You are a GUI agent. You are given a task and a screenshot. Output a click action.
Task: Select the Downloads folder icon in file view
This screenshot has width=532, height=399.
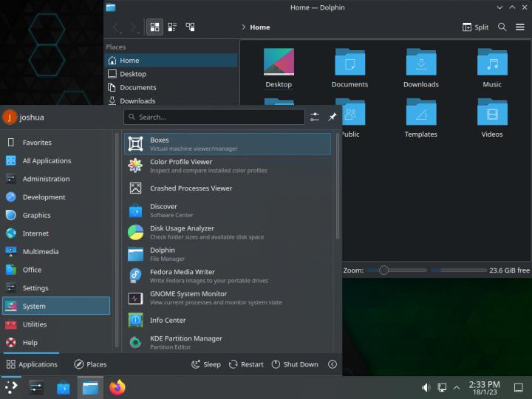click(421, 62)
